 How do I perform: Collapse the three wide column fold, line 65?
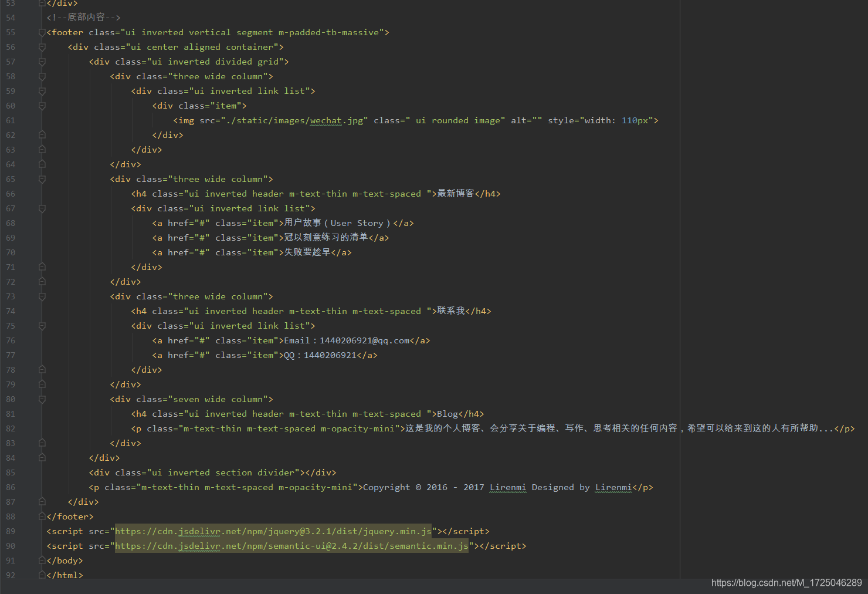42,179
